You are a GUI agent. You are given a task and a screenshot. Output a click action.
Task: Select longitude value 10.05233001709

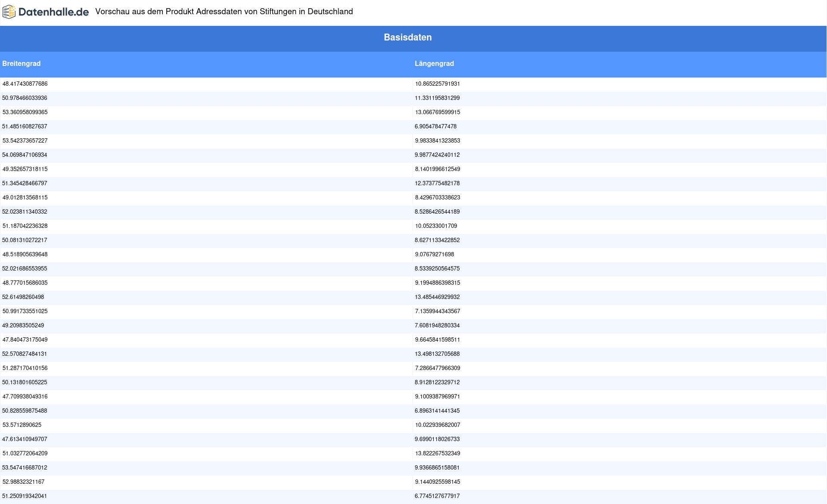coord(436,226)
